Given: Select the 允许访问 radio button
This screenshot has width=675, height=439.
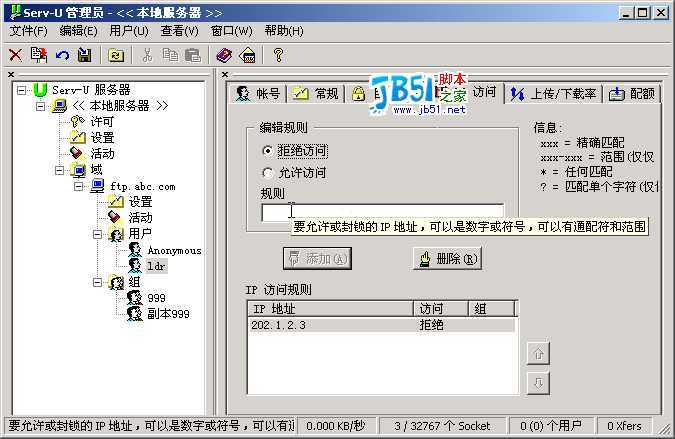Looking at the screenshot, I should click(268, 173).
